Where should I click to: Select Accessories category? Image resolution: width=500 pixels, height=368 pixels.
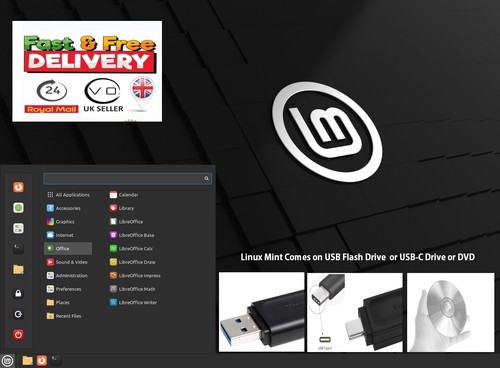tap(64, 208)
